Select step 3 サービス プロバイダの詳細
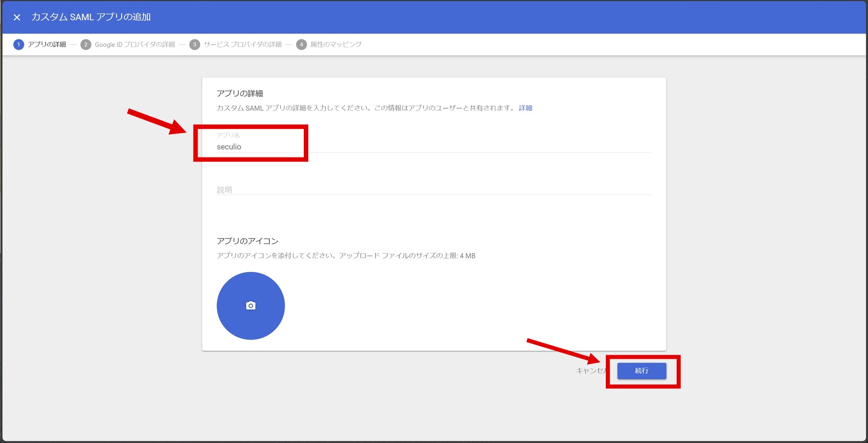The width and height of the screenshot is (868, 443). [236, 44]
